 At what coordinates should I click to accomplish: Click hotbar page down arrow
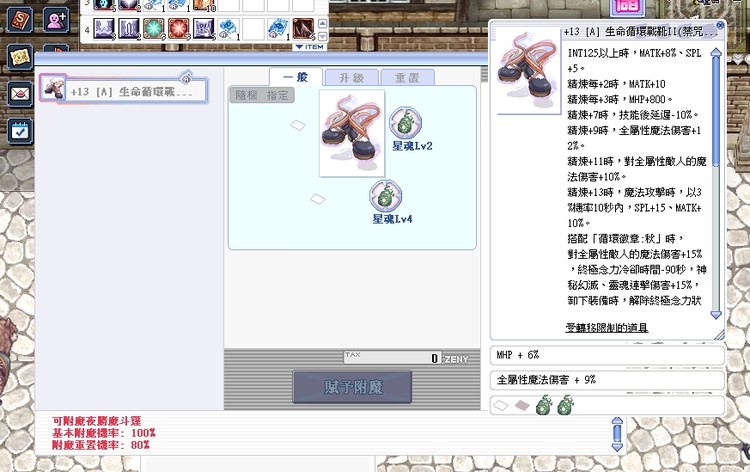(x=322, y=36)
